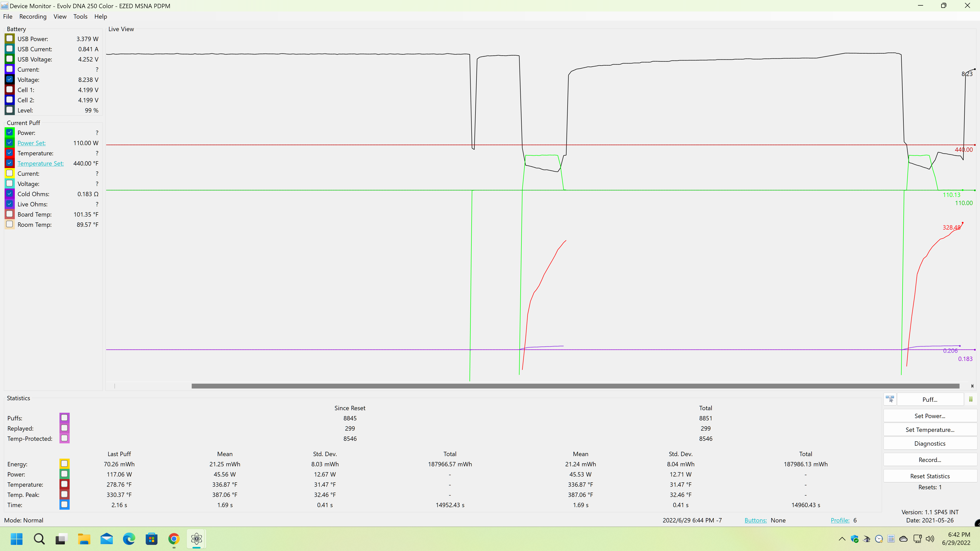Open the Puff... options button
980x551 pixels.
930,399
